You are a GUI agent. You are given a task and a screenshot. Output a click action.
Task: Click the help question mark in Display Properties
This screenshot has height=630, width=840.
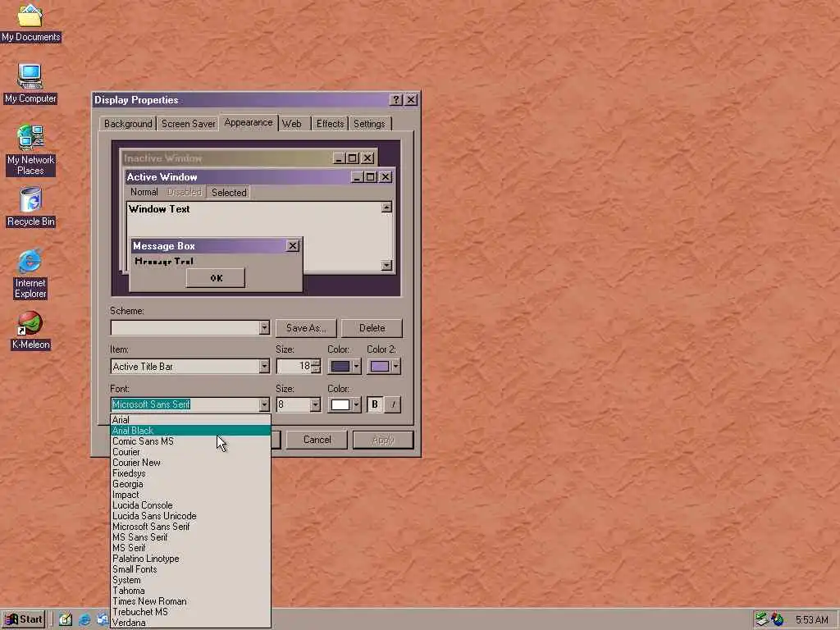point(396,99)
